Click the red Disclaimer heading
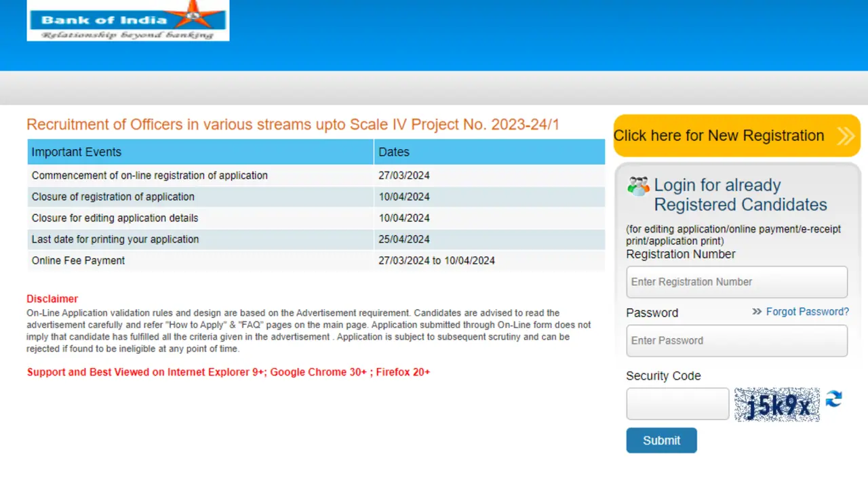This screenshot has height=488, width=868. (x=52, y=299)
